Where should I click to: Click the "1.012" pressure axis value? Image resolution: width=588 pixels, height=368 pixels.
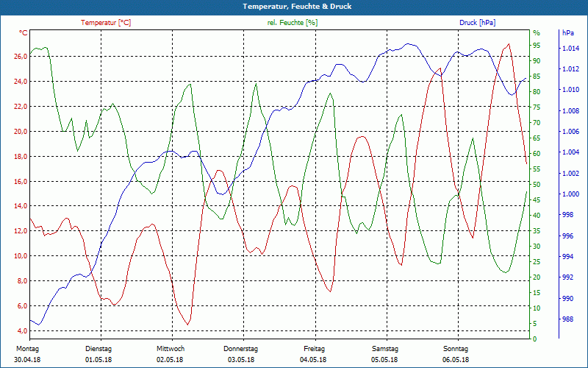point(570,69)
